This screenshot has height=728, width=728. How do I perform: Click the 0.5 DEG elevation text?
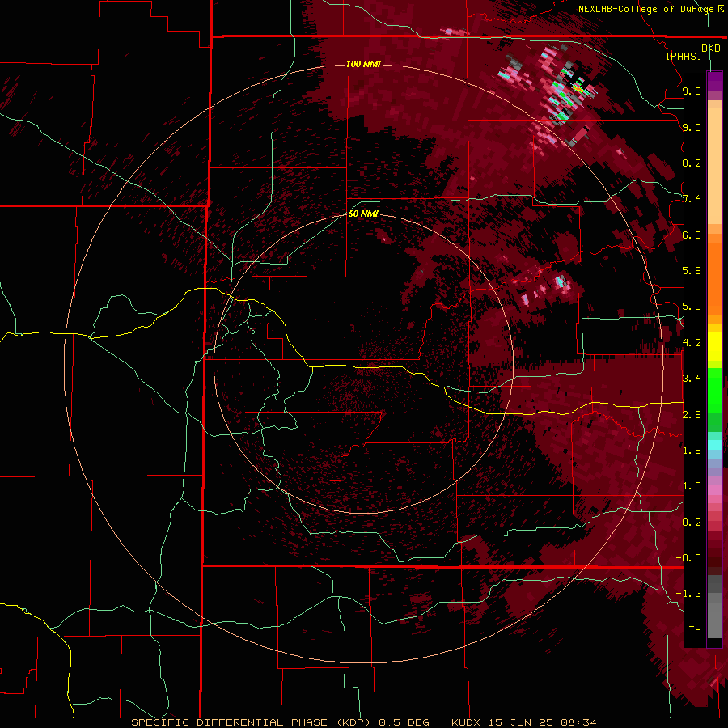(404, 722)
